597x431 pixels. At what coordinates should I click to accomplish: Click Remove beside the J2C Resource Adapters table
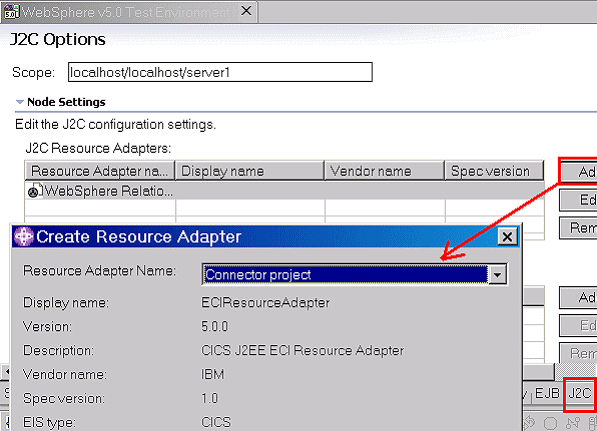tap(578, 228)
